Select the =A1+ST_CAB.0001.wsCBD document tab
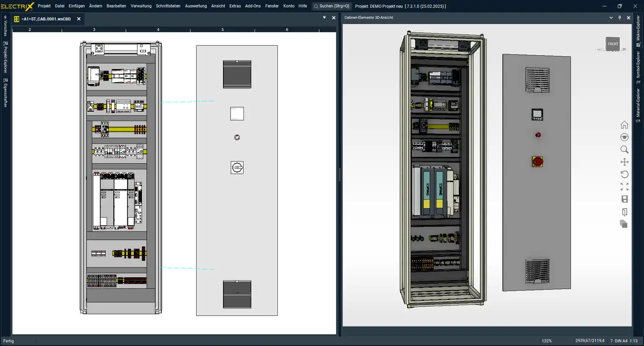The height and width of the screenshot is (346, 644). (x=46, y=19)
